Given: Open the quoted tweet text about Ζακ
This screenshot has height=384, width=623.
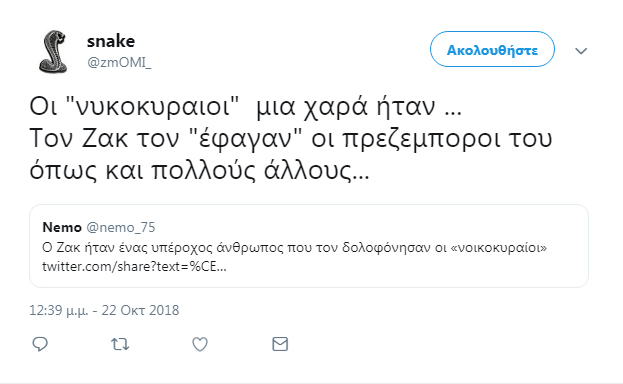Looking at the screenshot, I should point(294,248).
